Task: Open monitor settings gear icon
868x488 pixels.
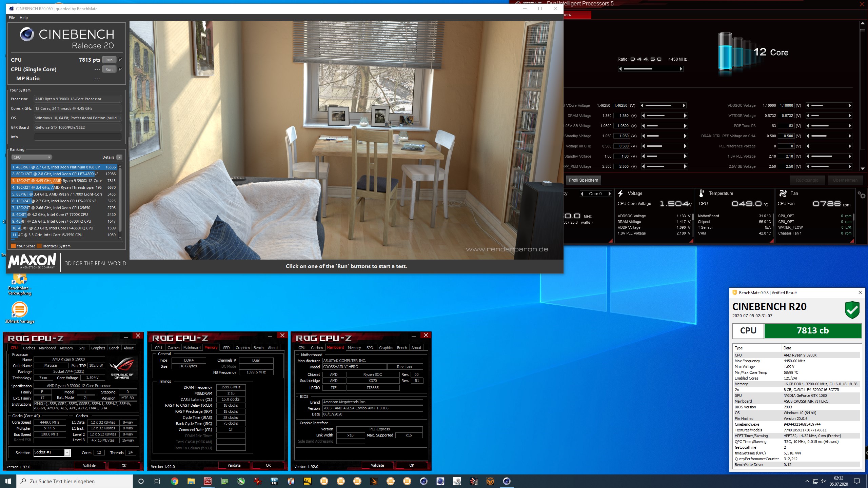Action: [862, 195]
